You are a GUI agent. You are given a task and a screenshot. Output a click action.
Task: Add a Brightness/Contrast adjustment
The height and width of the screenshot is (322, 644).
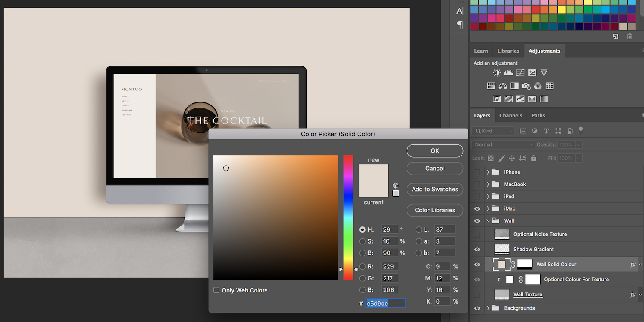(x=497, y=73)
